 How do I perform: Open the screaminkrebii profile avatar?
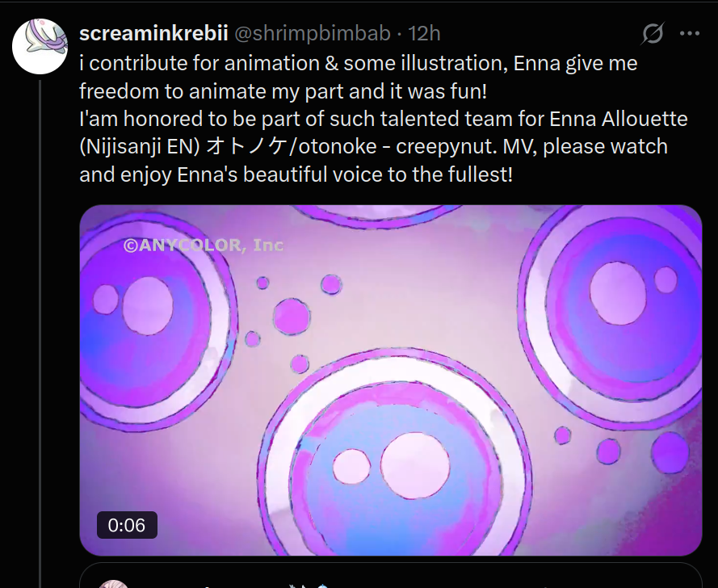pos(40,46)
